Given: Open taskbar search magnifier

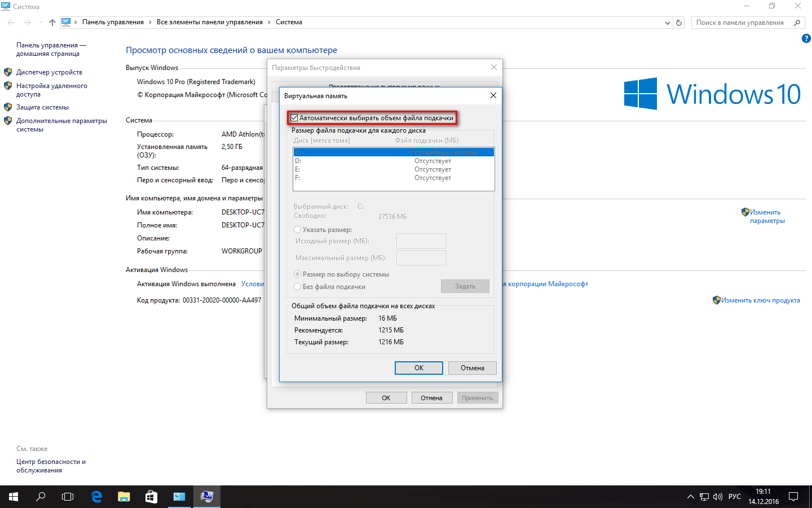Looking at the screenshot, I should [x=41, y=497].
